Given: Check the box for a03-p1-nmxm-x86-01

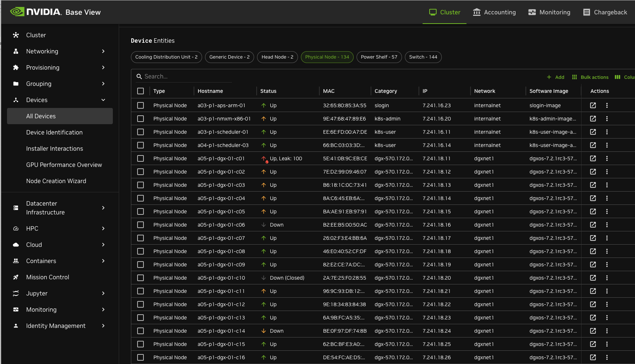Looking at the screenshot, I should pyautogui.click(x=140, y=119).
